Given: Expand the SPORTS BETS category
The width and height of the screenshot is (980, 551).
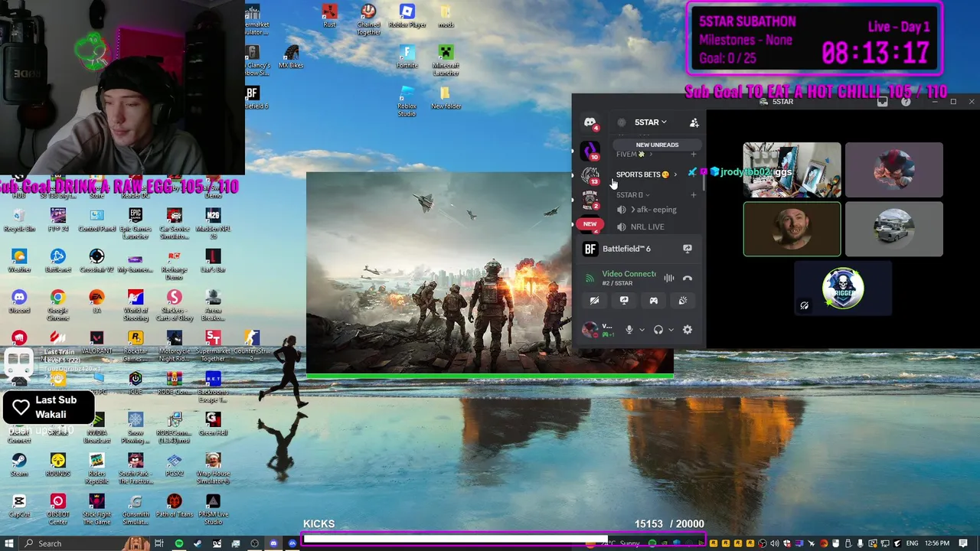Looking at the screenshot, I should pyautogui.click(x=646, y=174).
